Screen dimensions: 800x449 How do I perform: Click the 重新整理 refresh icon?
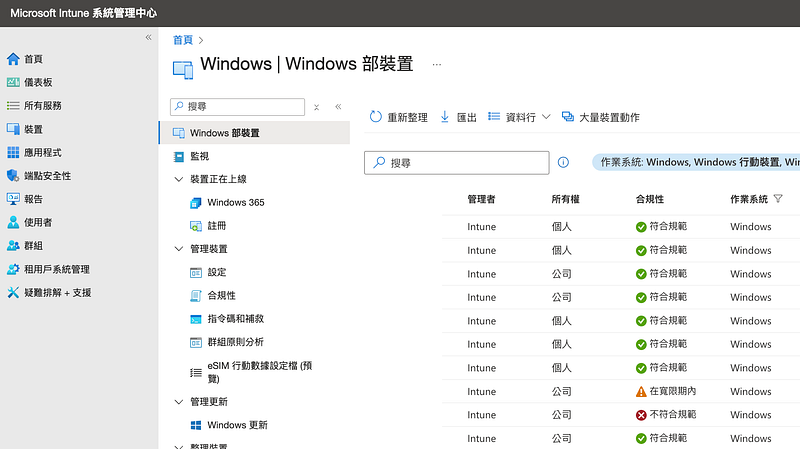(376, 117)
